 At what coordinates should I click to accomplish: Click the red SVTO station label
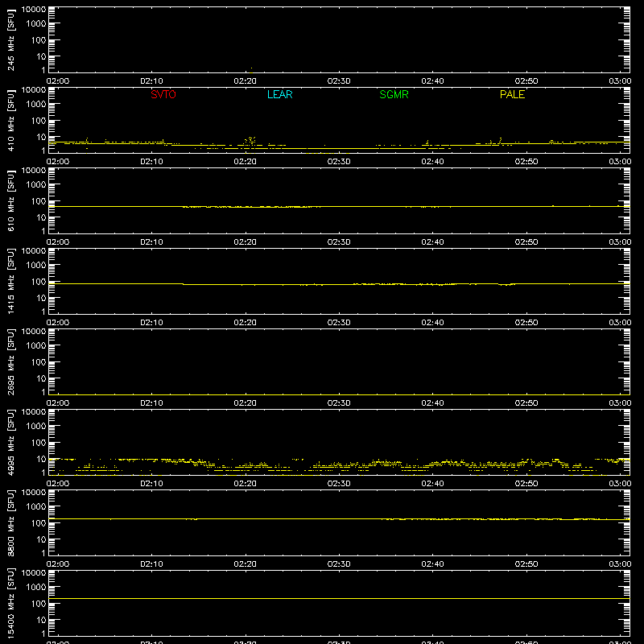click(x=163, y=94)
